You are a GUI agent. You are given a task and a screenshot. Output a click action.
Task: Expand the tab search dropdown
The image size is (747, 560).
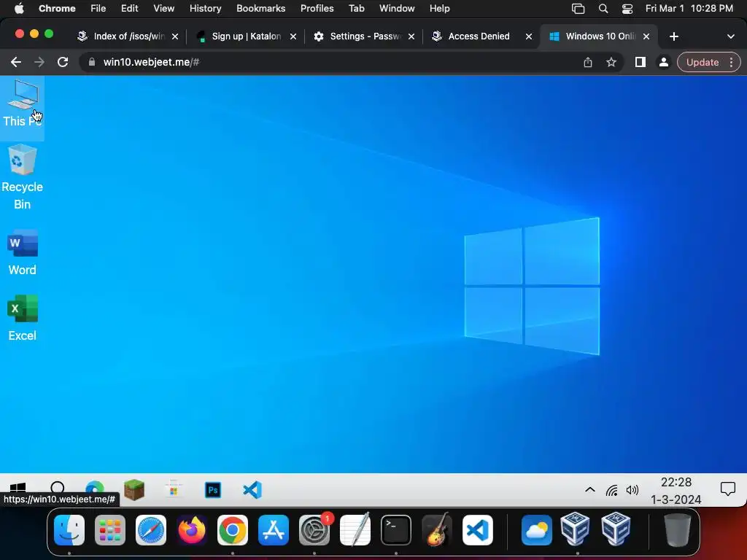pos(730,36)
